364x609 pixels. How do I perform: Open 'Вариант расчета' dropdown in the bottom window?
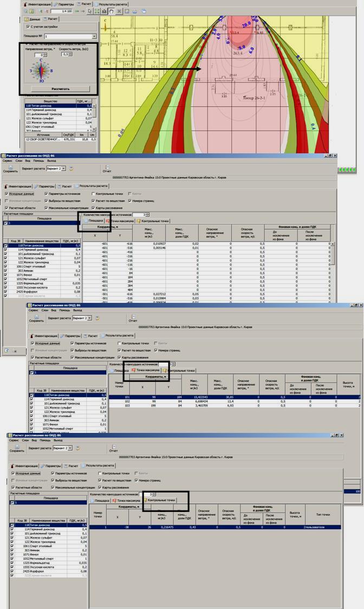(69, 448)
